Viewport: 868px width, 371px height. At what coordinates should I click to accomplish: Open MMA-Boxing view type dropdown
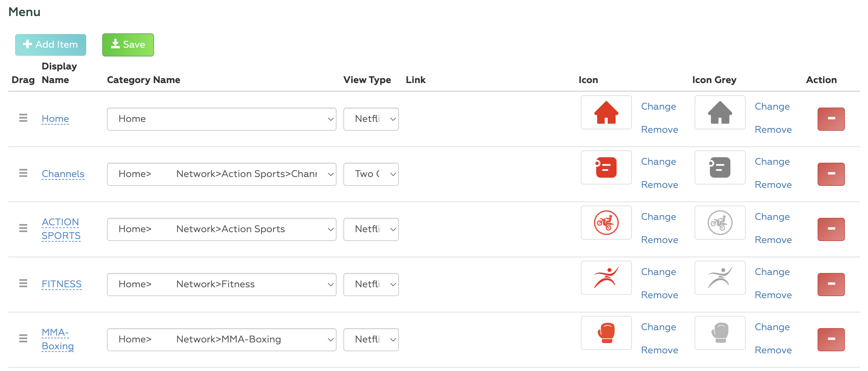371,339
